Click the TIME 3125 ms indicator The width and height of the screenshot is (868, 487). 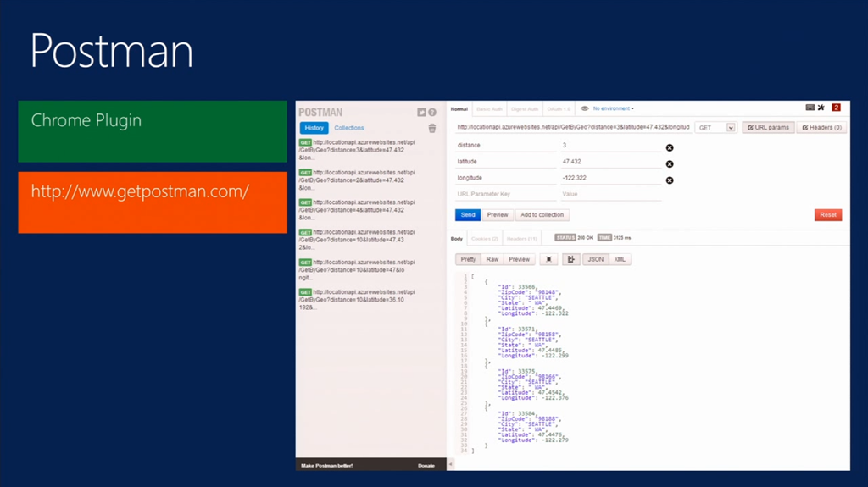coord(615,237)
